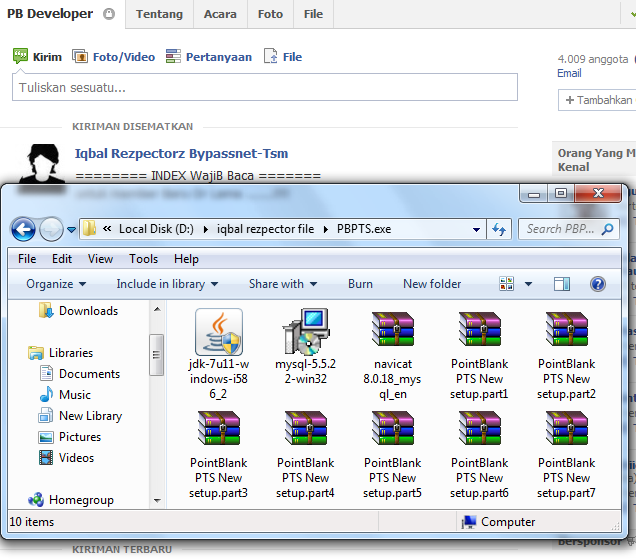Viewport: 636px width, 559px height.
Task: Choose Pertanyaan post option
Action: [209, 57]
